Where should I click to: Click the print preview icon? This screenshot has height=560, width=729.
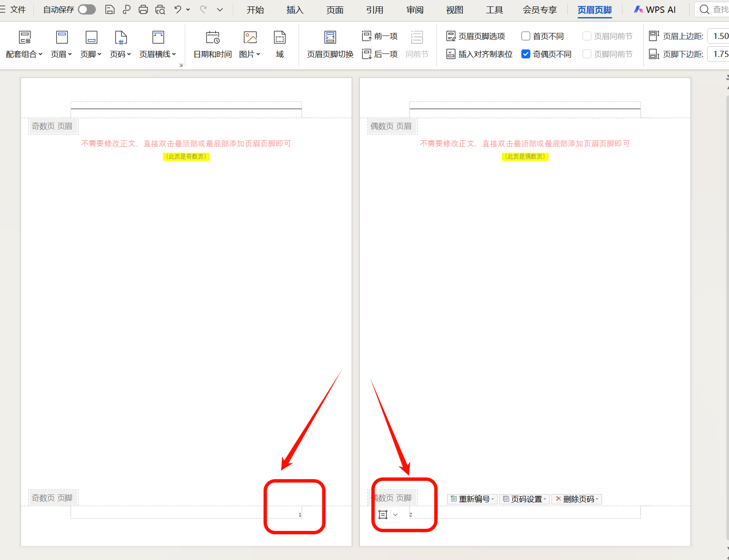tap(160, 9)
